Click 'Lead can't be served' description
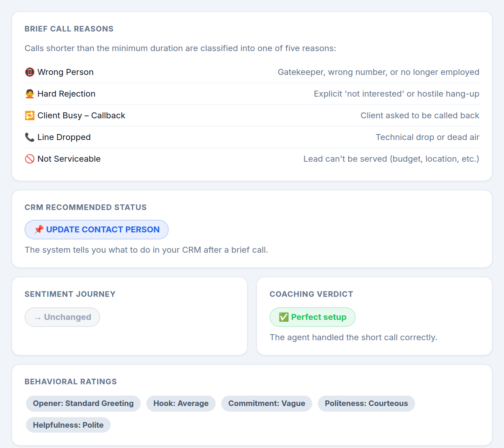This screenshot has height=448, width=504. tap(391, 159)
